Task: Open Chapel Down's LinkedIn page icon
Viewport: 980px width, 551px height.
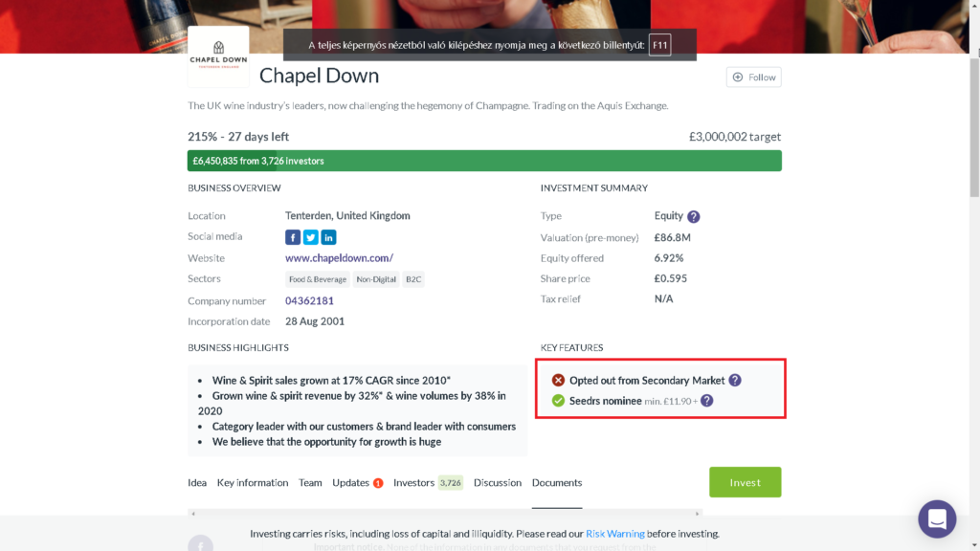Action: click(x=328, y=237)
